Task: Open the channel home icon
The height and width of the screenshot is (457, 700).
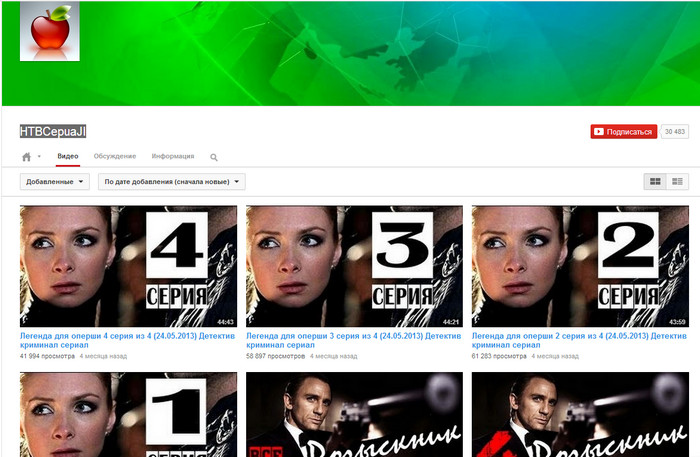Action: [x=26, y=157]
